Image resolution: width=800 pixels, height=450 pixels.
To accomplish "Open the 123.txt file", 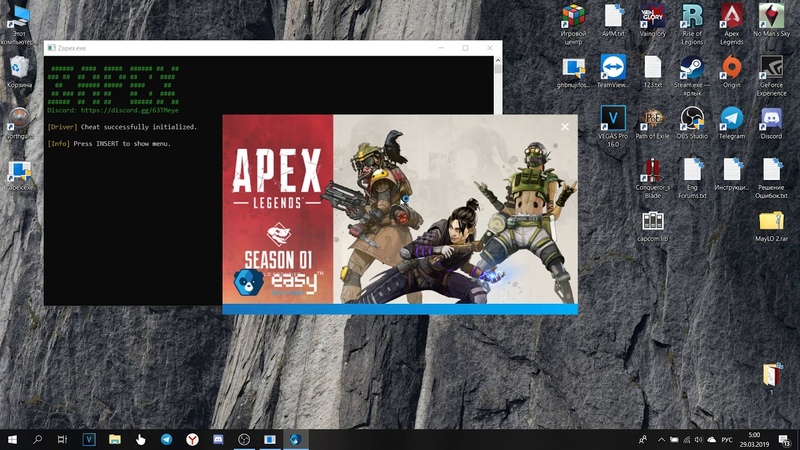I will (x=653, y=71).
